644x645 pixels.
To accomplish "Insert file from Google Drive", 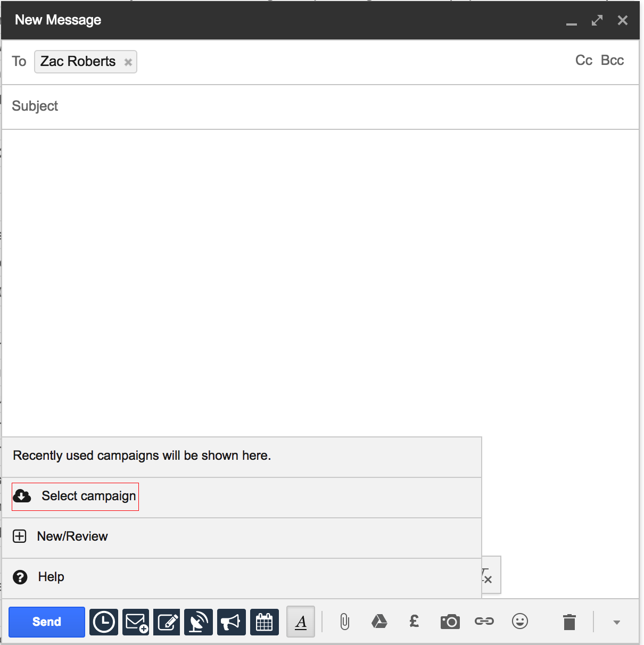I will click(x=379, y=622).
